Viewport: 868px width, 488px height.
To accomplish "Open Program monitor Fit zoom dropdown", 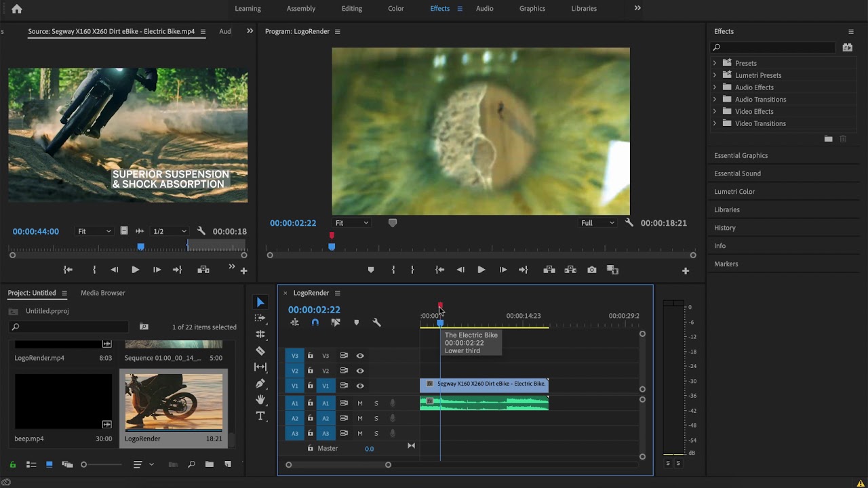I will pyautogui.click(x=352, y=223).
